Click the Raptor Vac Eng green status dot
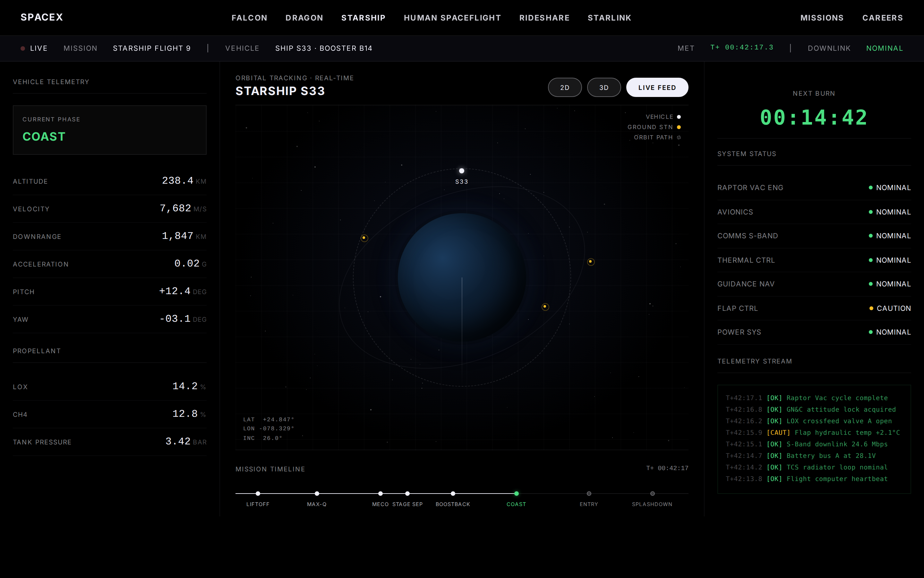 (870, 188)
